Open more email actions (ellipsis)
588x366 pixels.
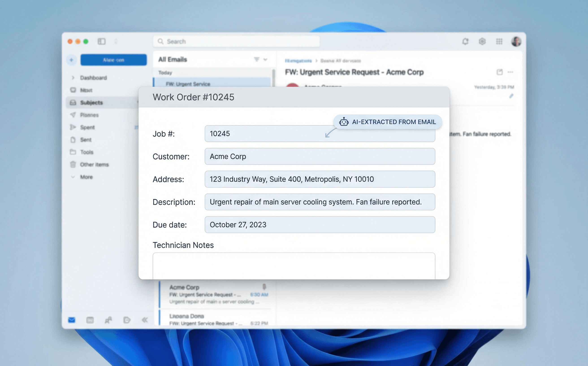511,72
